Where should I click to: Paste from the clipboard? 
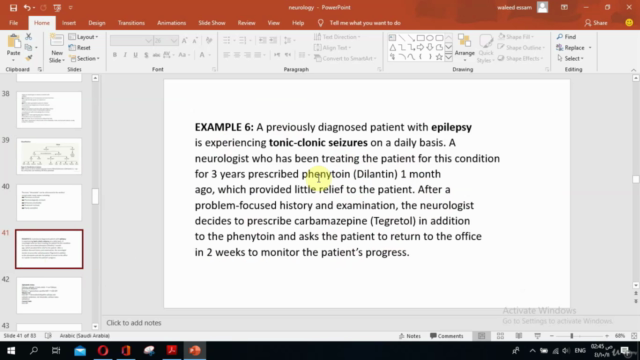click(13, 46)
